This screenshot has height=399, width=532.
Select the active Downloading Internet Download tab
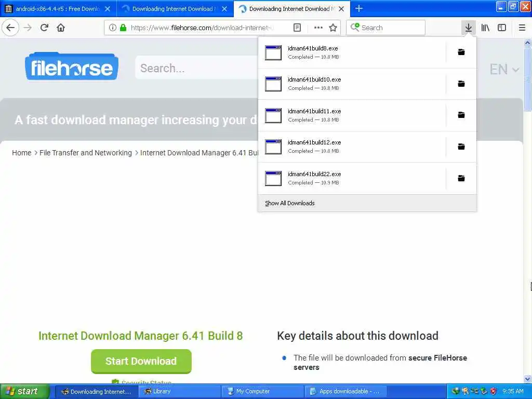pyautogui.click(x=289, y=9)
